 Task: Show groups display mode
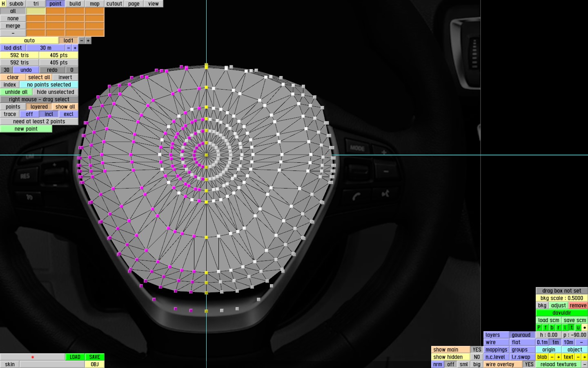coord(523,350)
